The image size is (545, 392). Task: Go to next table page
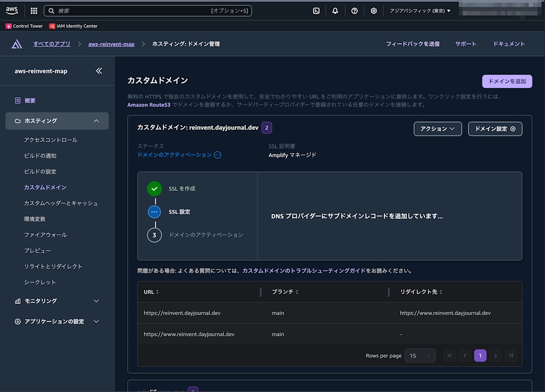495,356
